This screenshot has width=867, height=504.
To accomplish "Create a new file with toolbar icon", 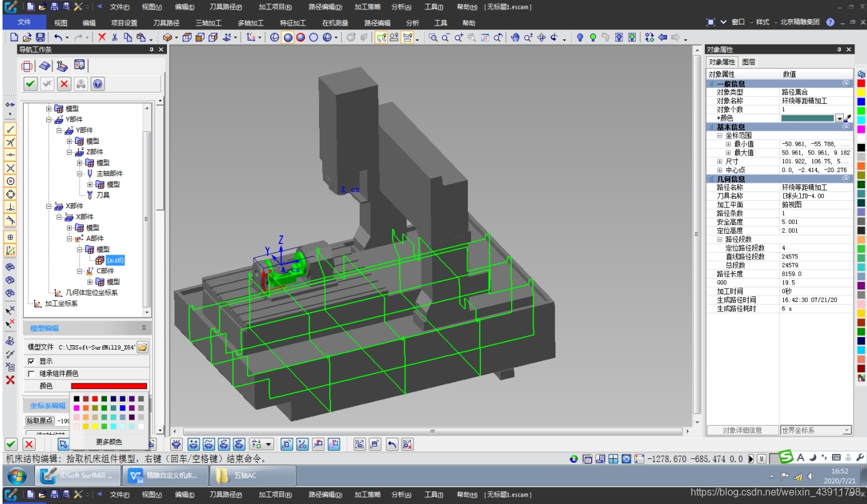I will click(14, 38).
